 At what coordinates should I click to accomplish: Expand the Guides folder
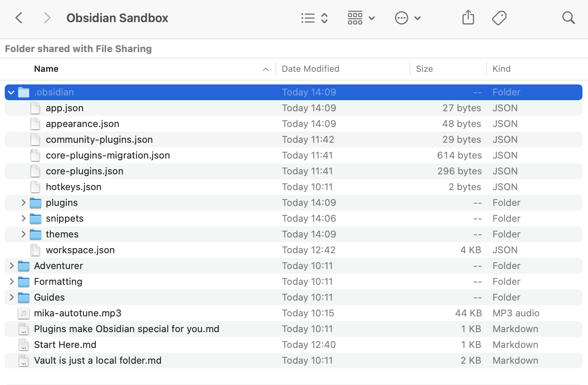(x=11, y=297)
